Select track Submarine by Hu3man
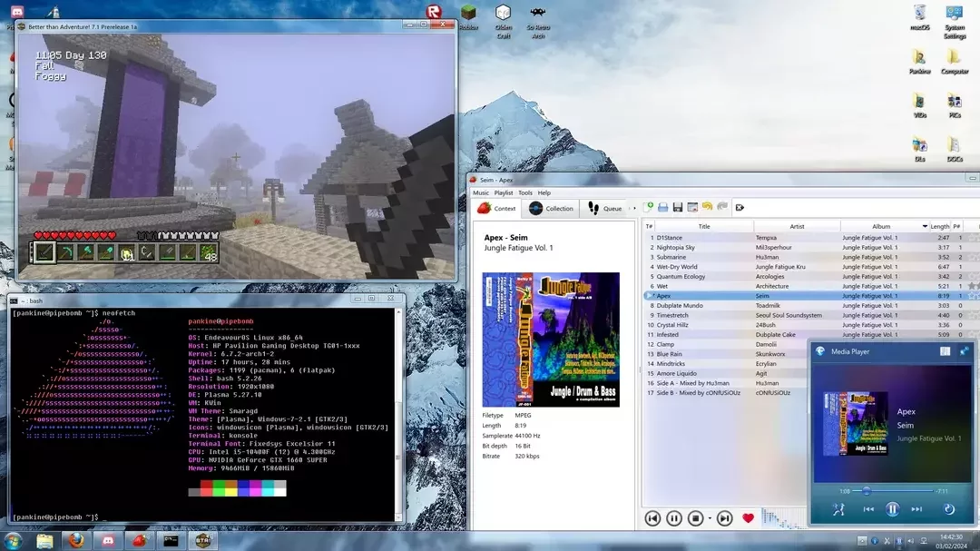980x551 pixels. pos(811,257)
